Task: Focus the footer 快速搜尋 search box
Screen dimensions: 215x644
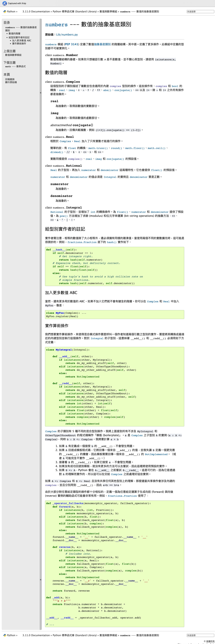Action: click(200, 635)
